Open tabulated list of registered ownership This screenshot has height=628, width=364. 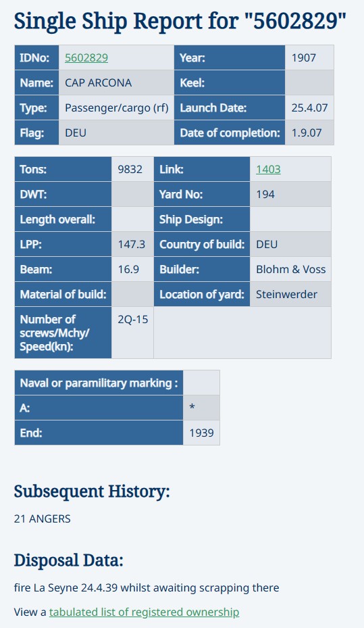point(144,612)
